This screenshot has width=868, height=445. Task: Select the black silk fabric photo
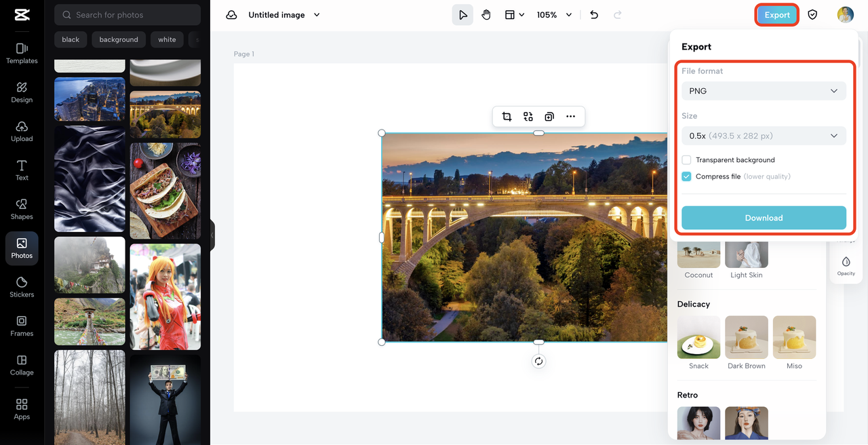(90, 179)
